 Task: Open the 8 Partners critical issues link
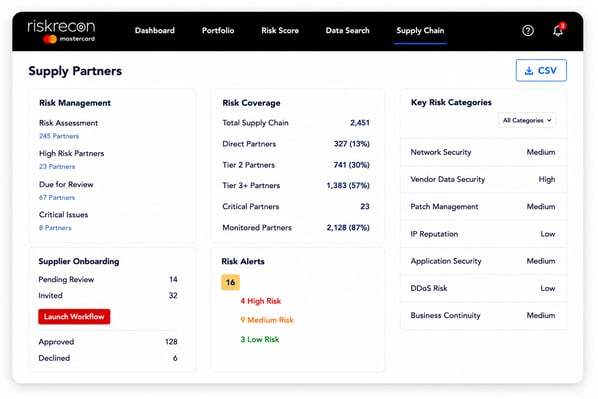[55, 228]
